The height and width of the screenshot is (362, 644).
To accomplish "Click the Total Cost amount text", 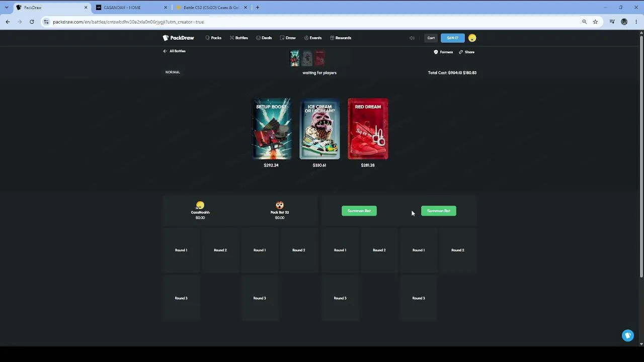I will 452,73.
